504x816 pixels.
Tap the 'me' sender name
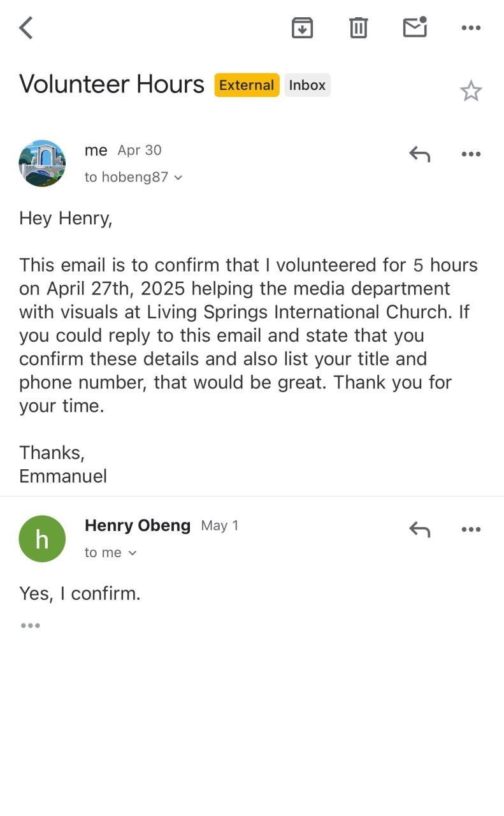tap(96, 150)
